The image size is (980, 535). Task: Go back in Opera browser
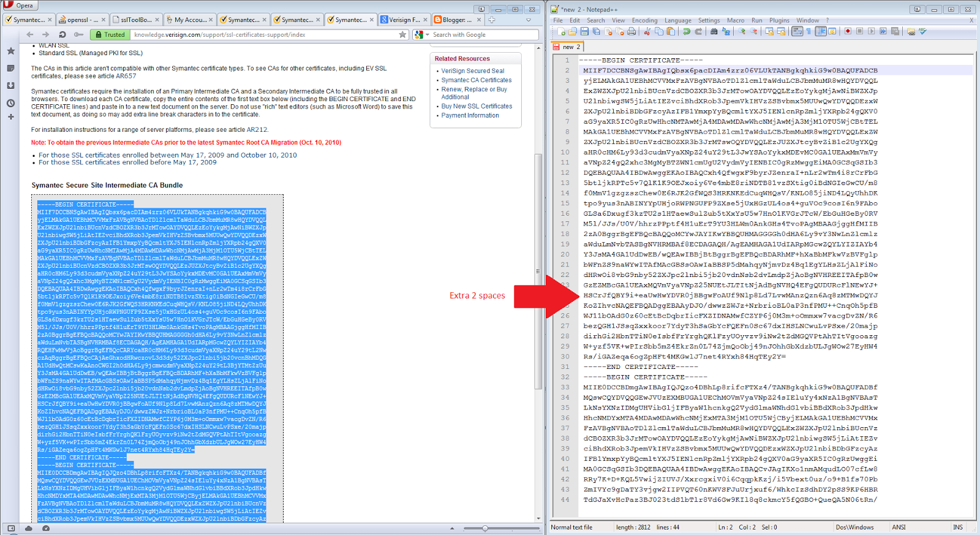30,35
